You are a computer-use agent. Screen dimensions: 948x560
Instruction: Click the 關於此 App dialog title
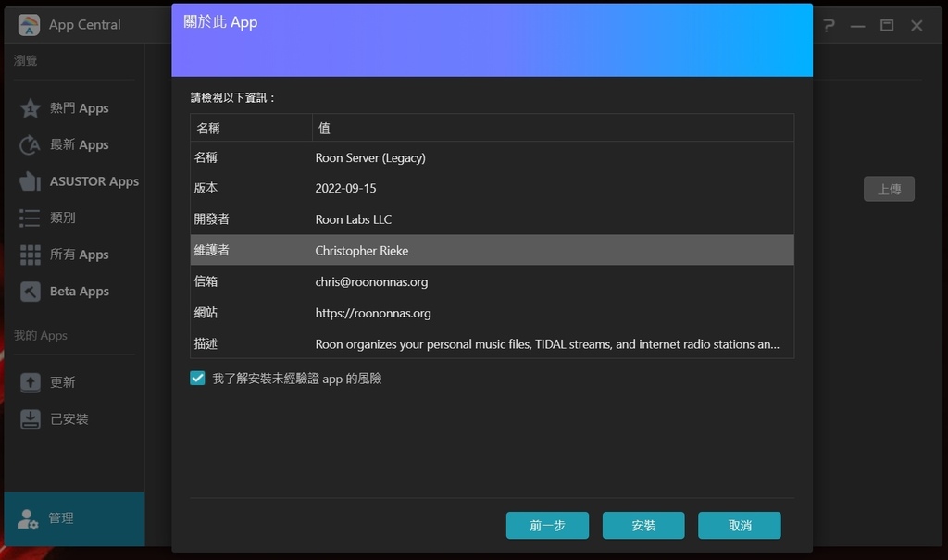coord(220,22)
